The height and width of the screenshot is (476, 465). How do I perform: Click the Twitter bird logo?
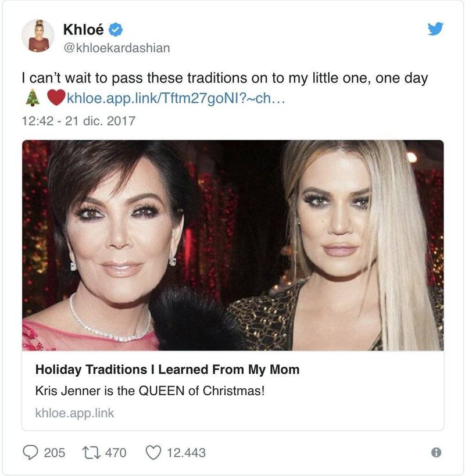click(435, 29)
